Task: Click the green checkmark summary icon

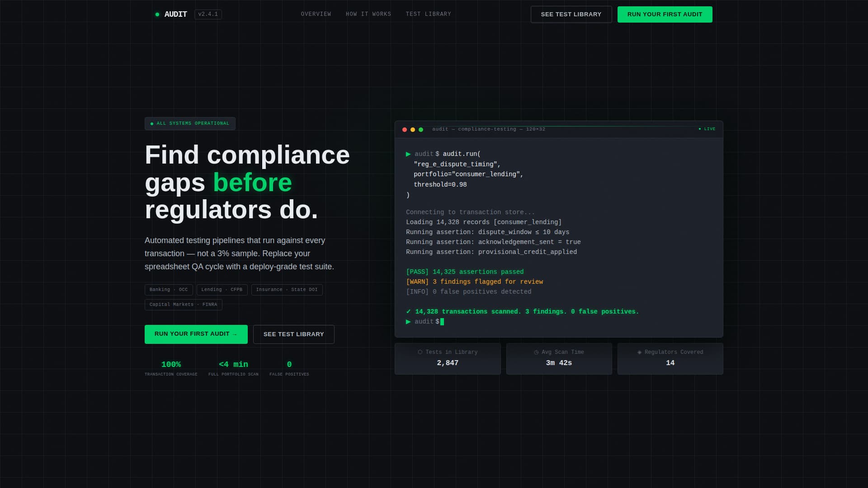Action: point(409,312)
